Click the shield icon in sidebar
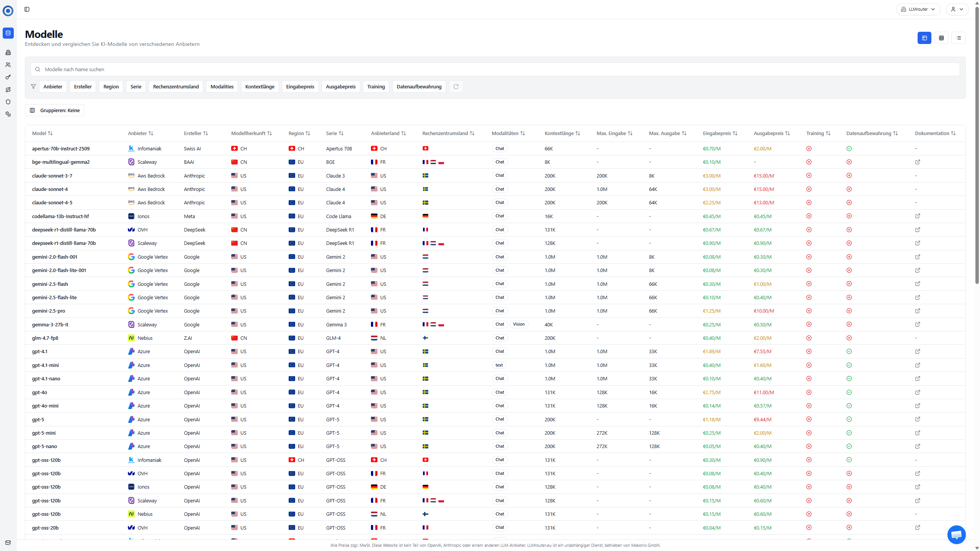The image size is (980, 551). 8,102
